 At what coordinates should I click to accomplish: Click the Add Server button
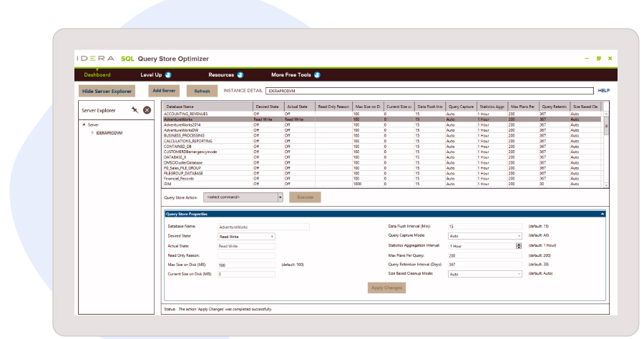165,91
